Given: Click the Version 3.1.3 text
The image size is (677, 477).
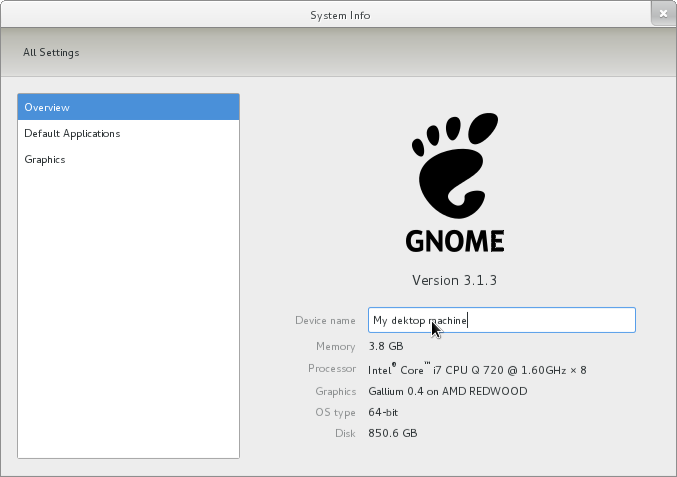Looking at the screenshot, I should click(454, 281).
